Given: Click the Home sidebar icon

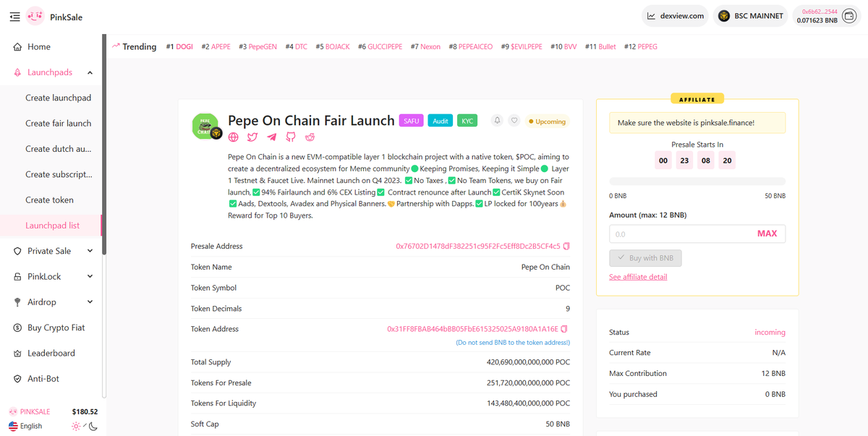Looking at the screenshot, I should [18, 47].
